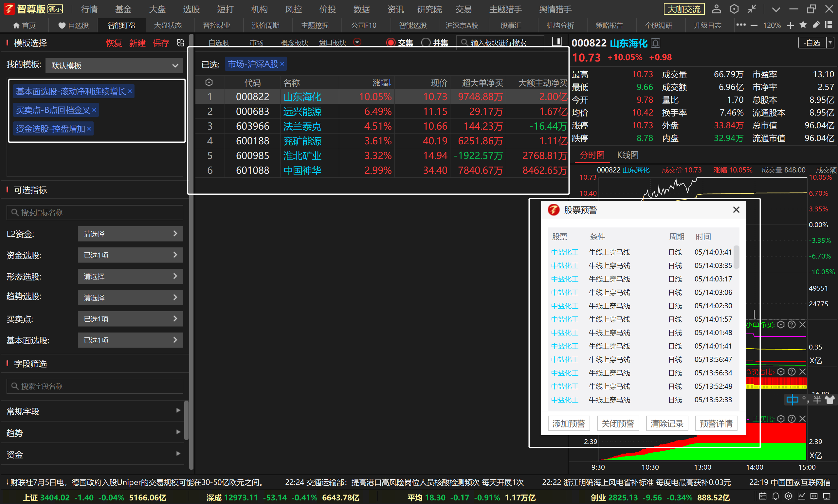Open the 资金选股 已选1项 dropdown
Screen dimensions: 838x504
(130, 255)
